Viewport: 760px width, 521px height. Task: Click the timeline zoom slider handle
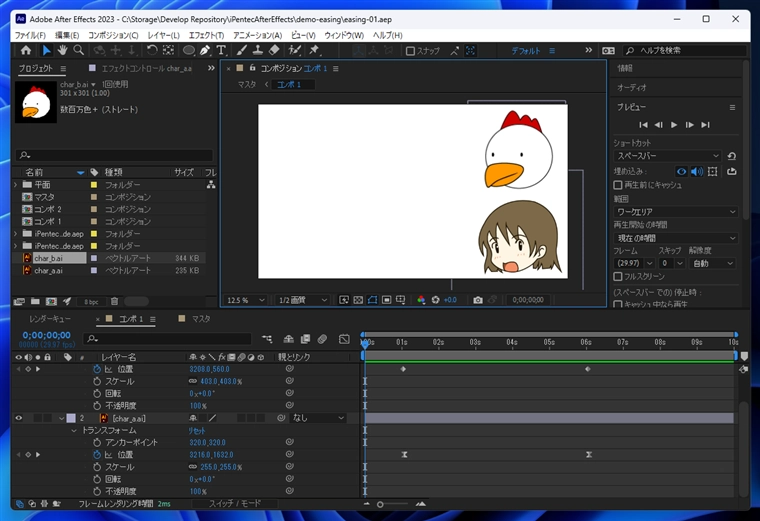(380, 504)
